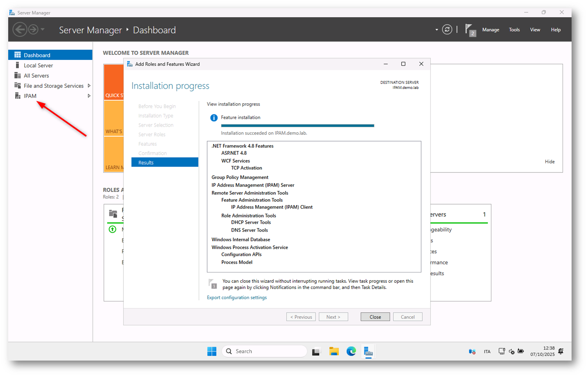This screenshot has height=377, width=588.
Task: Open the View menu
Action: [x=535, y=30]
